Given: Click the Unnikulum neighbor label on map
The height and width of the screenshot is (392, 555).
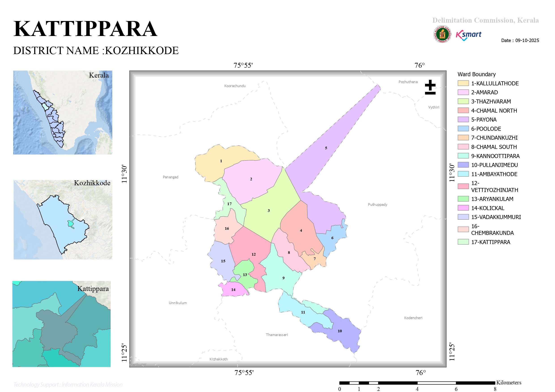Looking at the screenshot, I should (x=178, y=303).
